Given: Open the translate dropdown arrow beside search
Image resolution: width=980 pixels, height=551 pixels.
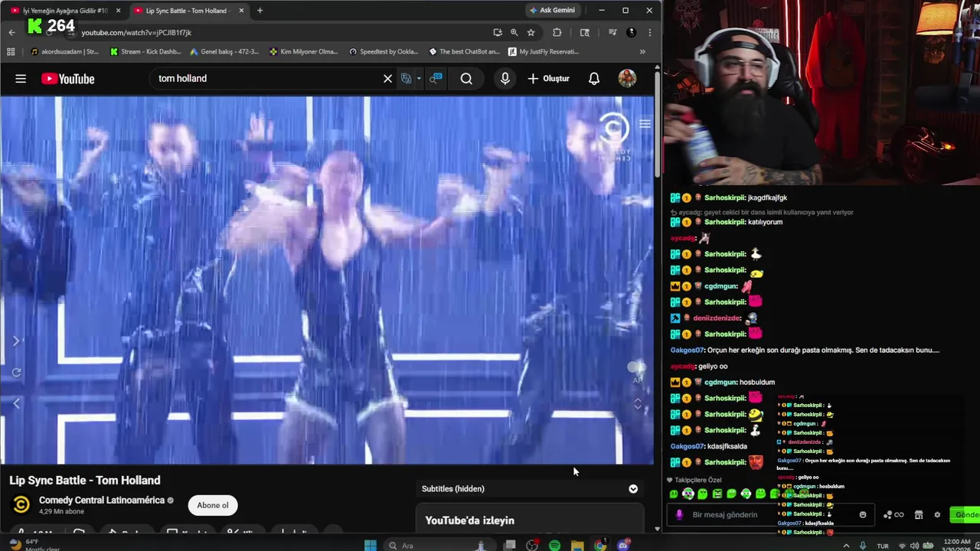Looking at the screenshot, I should pos(419,78).
